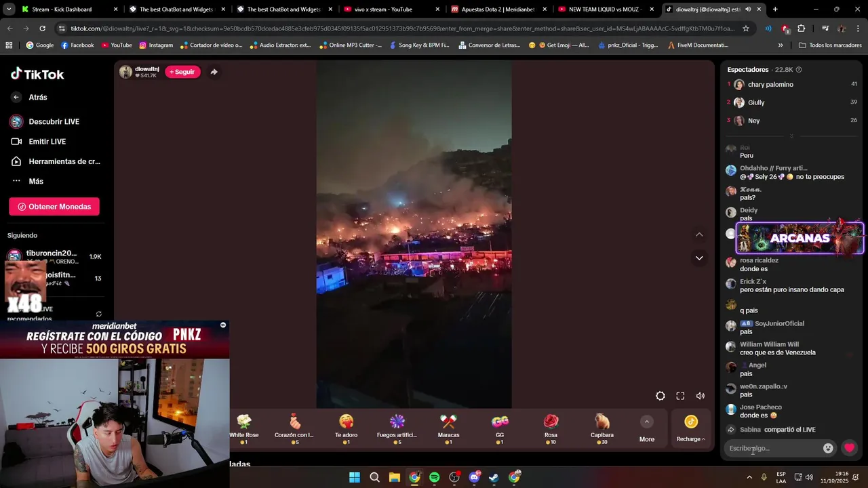Reload the current page
The width and height of the screenshot is (868, 488).
42,28
